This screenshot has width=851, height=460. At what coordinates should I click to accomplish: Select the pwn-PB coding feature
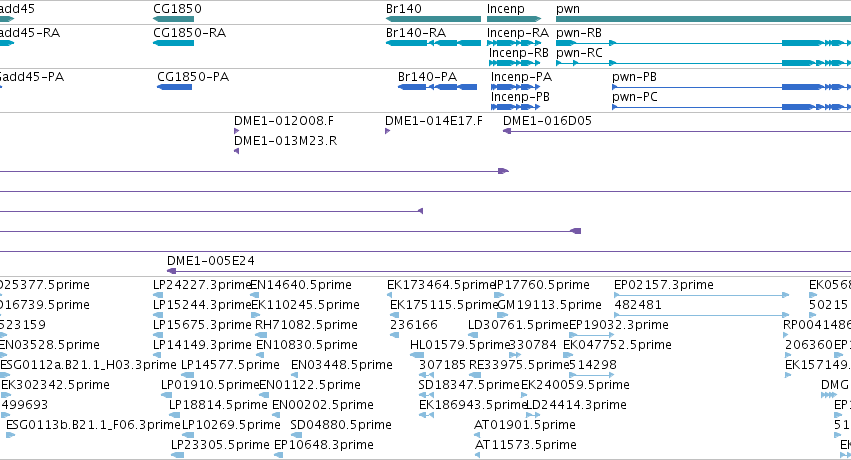click(x=731, y=87)
